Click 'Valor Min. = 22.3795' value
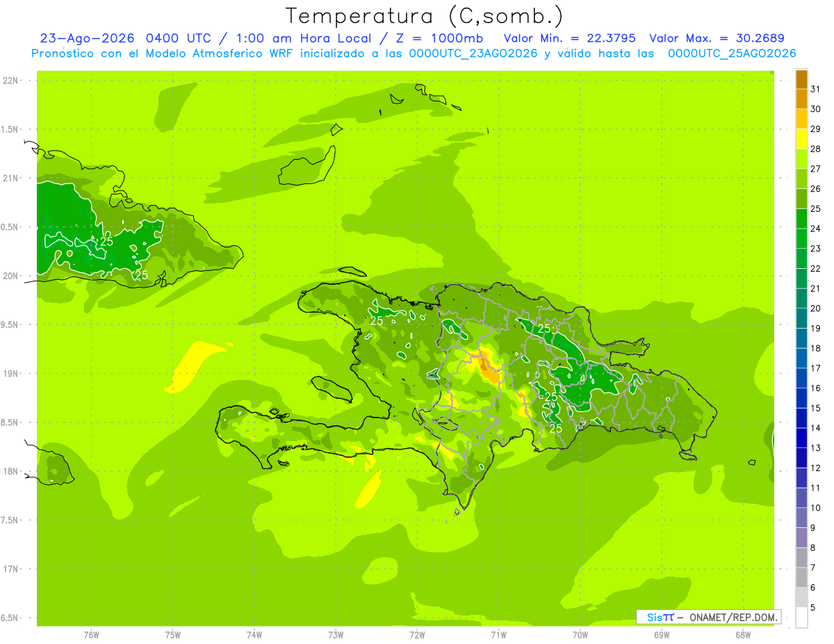The height and width of the screenshot is (644, 834). [x=569, y=39]
